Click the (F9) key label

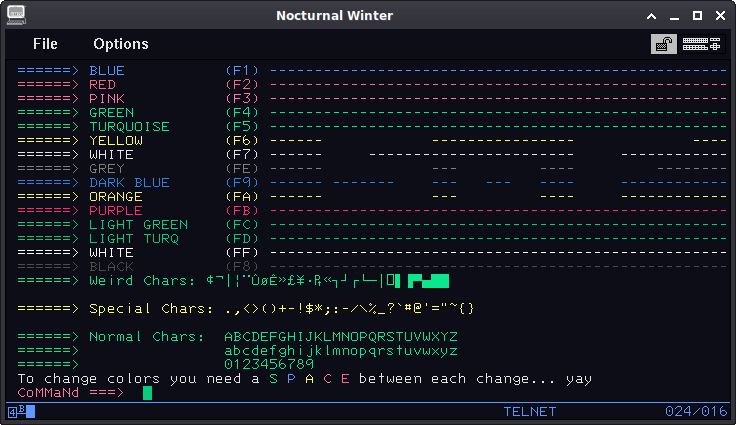coord(242,183)
